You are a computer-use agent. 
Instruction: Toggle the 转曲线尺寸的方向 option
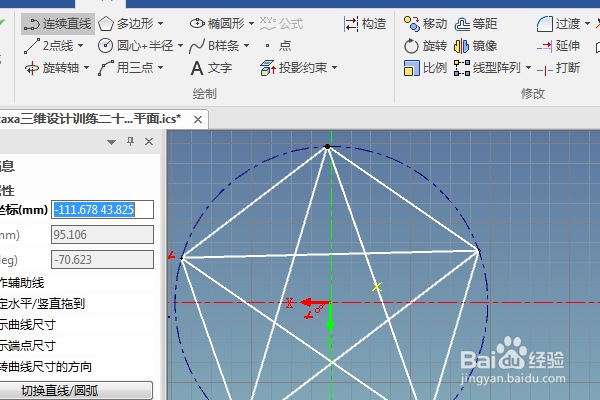46,367
